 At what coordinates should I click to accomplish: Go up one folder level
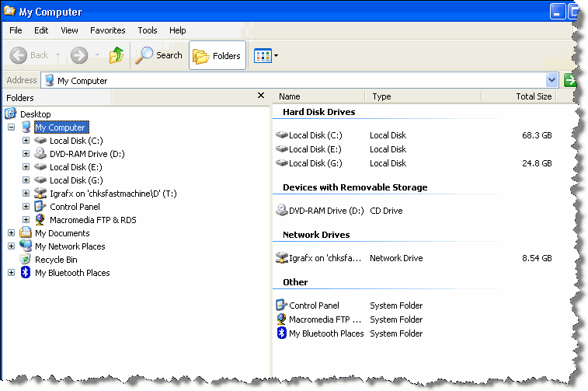pos(117,55)
